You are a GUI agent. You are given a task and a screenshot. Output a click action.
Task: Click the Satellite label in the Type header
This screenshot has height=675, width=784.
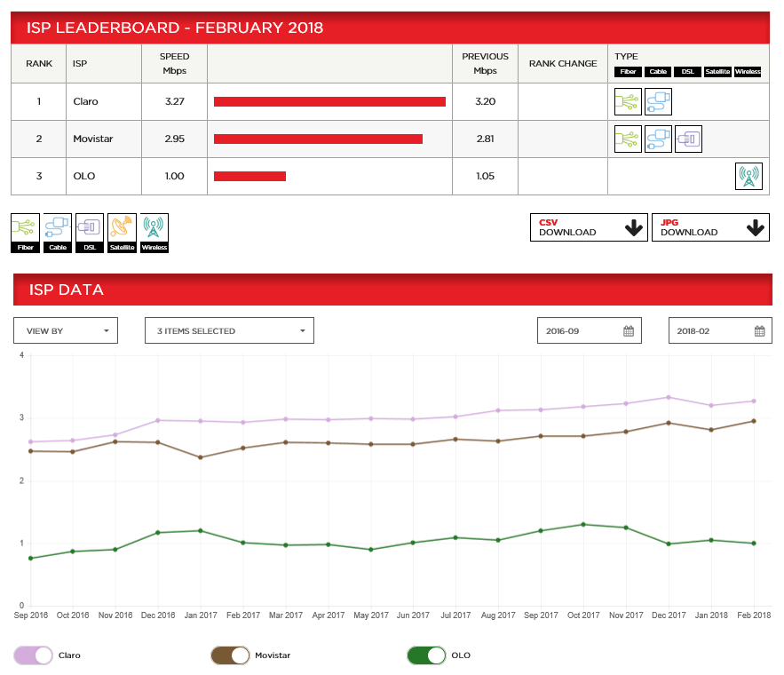(x=717, y=72)
